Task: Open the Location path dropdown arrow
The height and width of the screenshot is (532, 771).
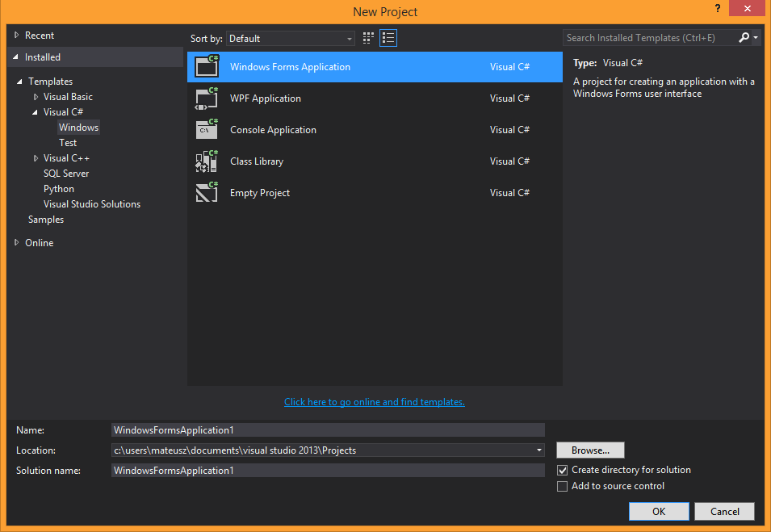Action: coord(539,450)
